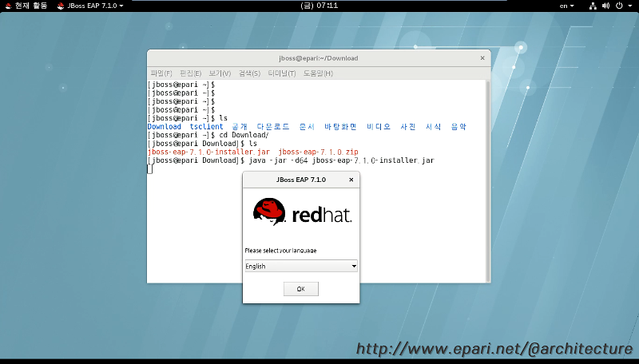Image resolution: width=639 pixels, height=364 pixels.
Task: Click jboss-eap-7.1.0-installer.jar in ls output
Action: click(x=208, y=152)
